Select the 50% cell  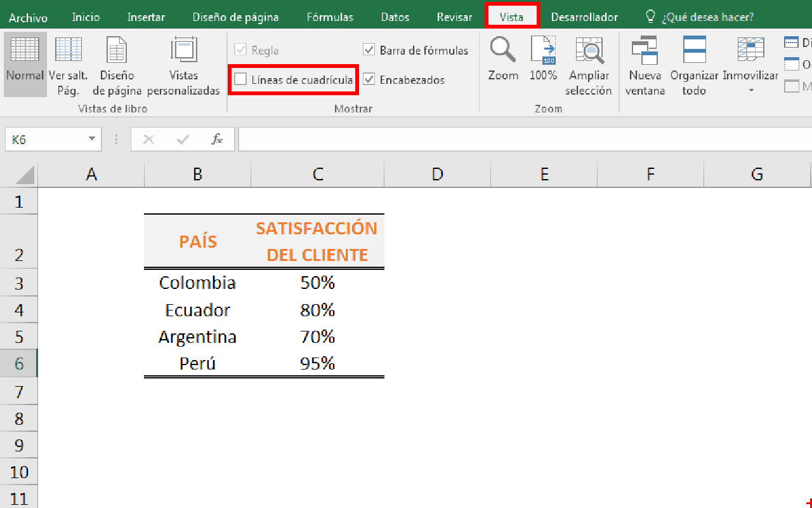[x=318, y=283]
